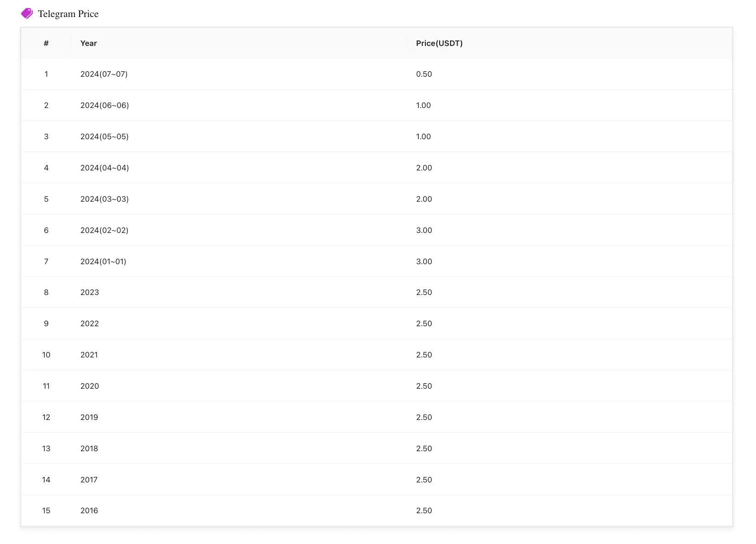This screenshot has height=544, width=756.
Task: Select the 2024(07~07) row
Action: tap(377, 74)
